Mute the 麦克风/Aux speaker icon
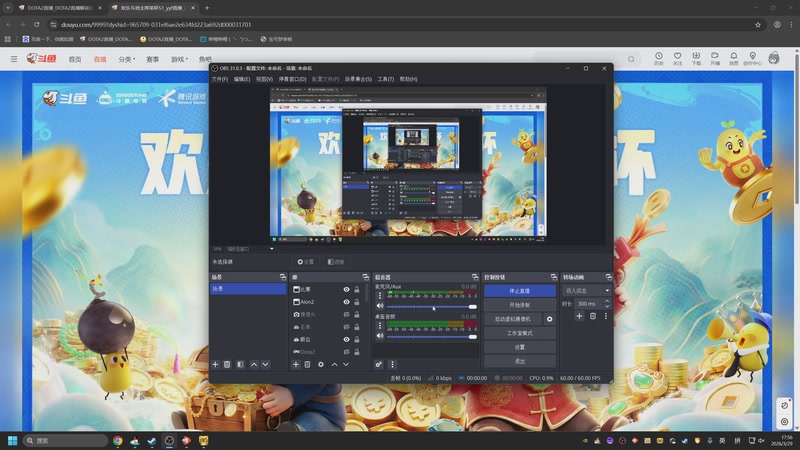 [379, 307]
